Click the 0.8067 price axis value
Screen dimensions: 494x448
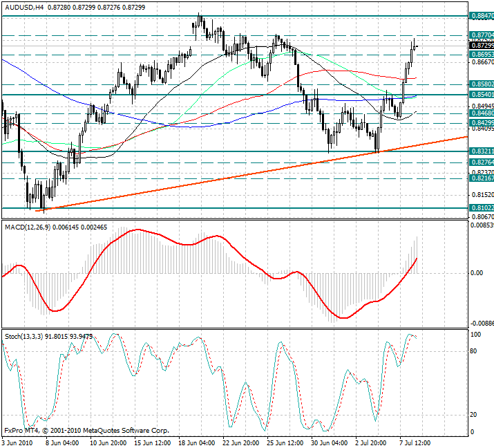483,217
